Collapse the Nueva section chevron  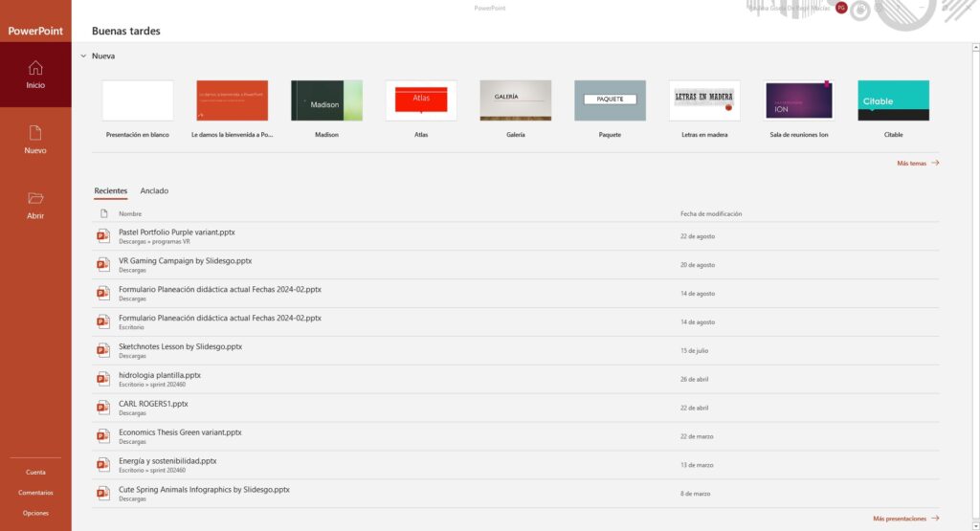click(x=83, y=56)
